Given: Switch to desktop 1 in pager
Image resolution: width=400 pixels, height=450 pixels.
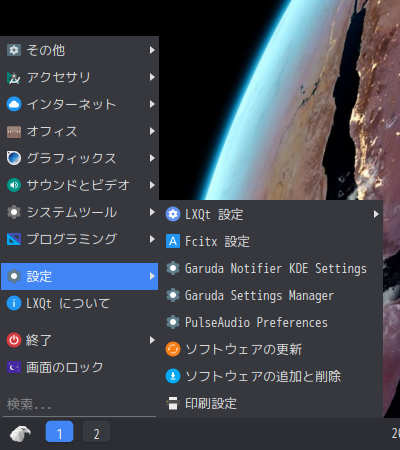Looking at the screenshot, I should 59,431.
